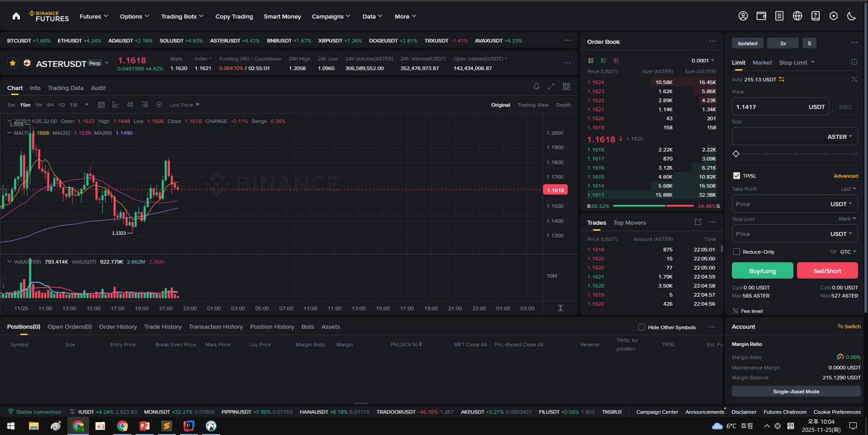Click the star favorite icon for ASTERUSDT
868x435 pixels.
[x=13, y=63]
